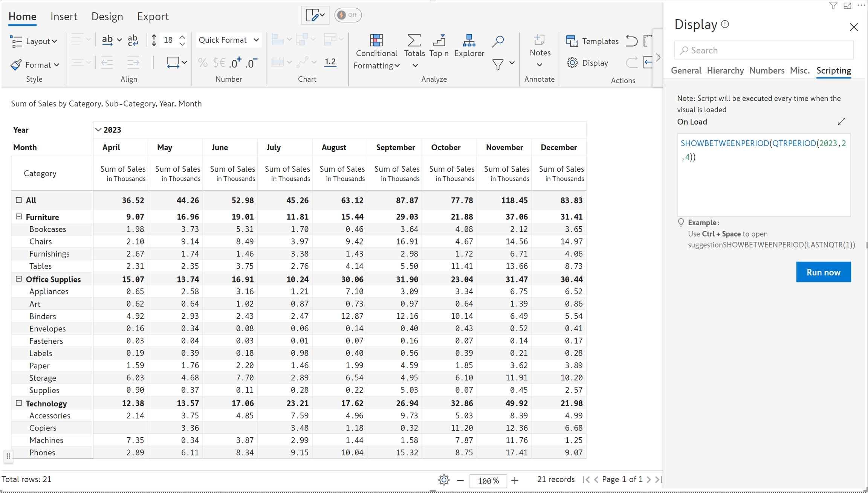
Task: Open the Quick Format dropdown
Action: 228,40
